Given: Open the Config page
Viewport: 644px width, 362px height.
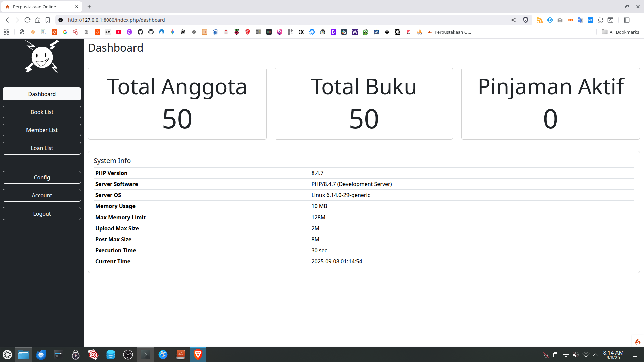Looking at the screenshot, I should 42,177.
